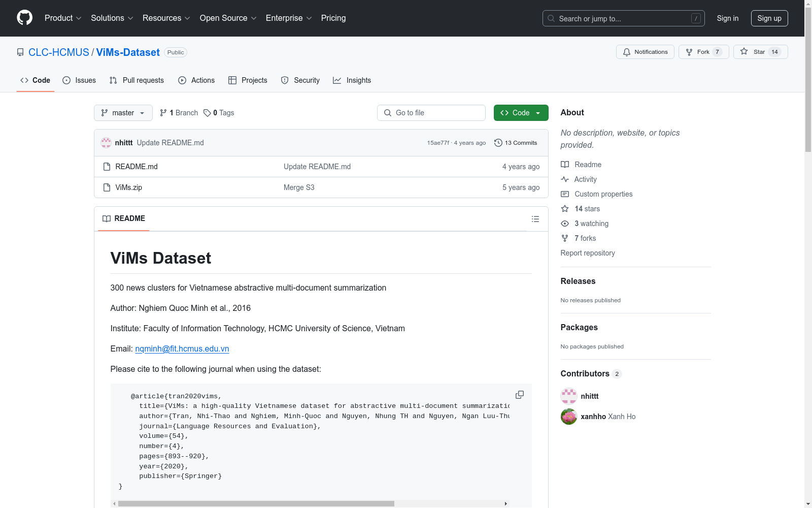Viewport: 812px width, 508px height.
Task: Open the nhittt contributor name link
Action: 590,396
